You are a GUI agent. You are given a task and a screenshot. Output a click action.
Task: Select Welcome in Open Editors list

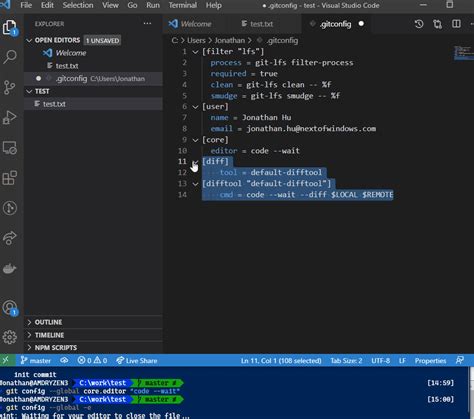[93, 53]
